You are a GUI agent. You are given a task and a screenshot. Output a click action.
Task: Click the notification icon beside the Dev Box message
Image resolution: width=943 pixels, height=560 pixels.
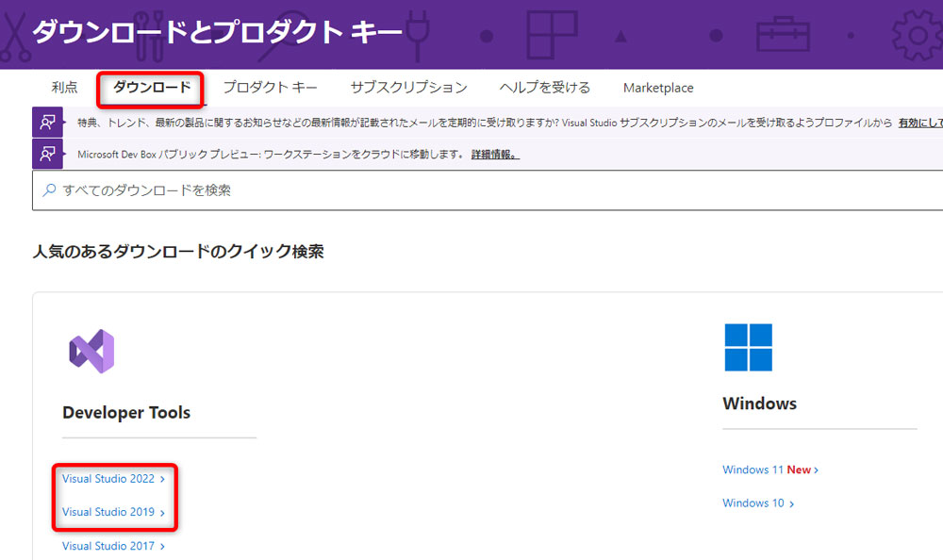[47, 154]
